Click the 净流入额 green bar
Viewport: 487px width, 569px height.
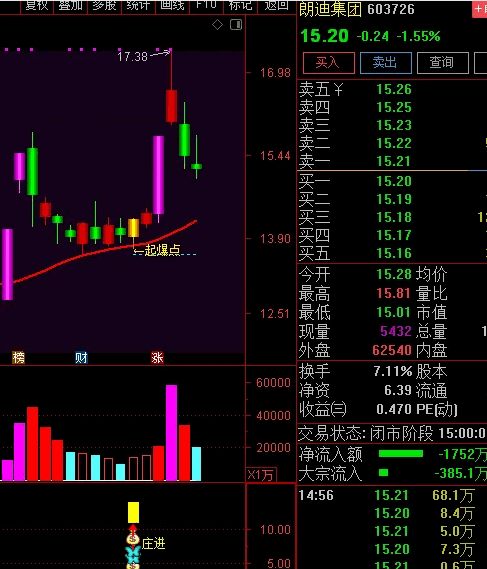(x=401, y=454)
